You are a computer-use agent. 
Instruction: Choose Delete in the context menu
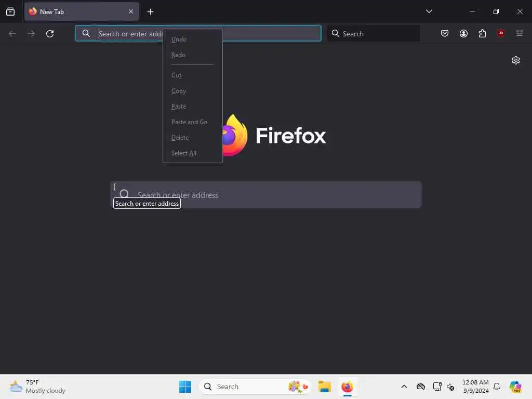192,138
